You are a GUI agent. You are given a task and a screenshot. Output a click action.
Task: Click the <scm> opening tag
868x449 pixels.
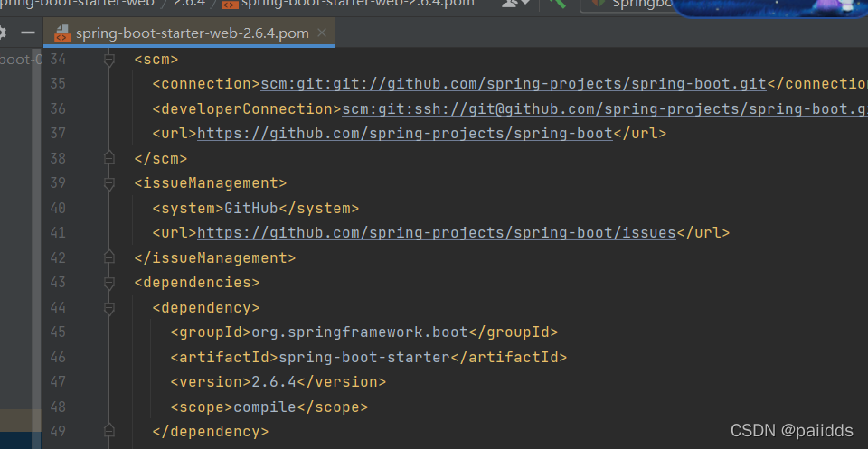click(156, 59)
